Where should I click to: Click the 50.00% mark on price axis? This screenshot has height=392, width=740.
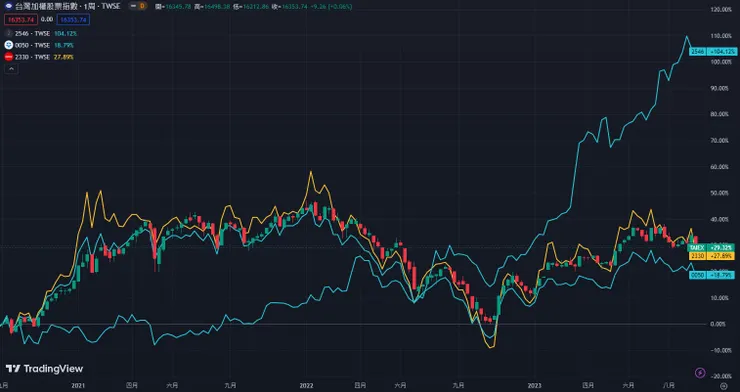(721, 193)
